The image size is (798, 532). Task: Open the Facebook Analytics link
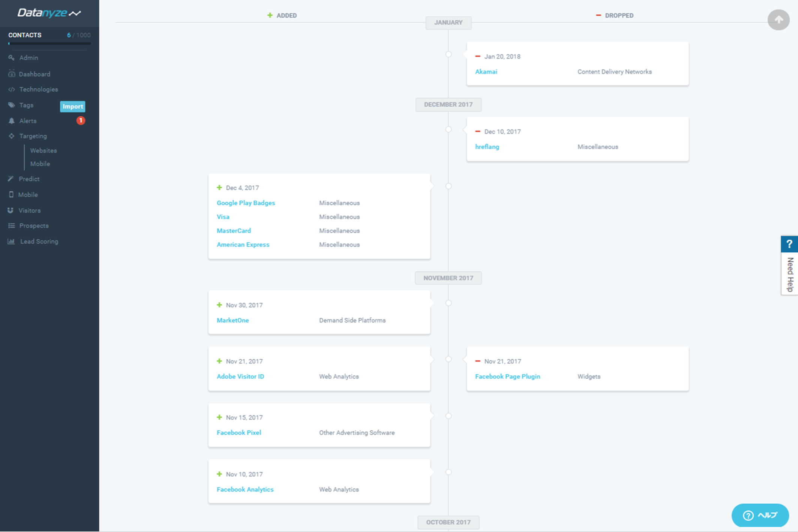point(245,490)
